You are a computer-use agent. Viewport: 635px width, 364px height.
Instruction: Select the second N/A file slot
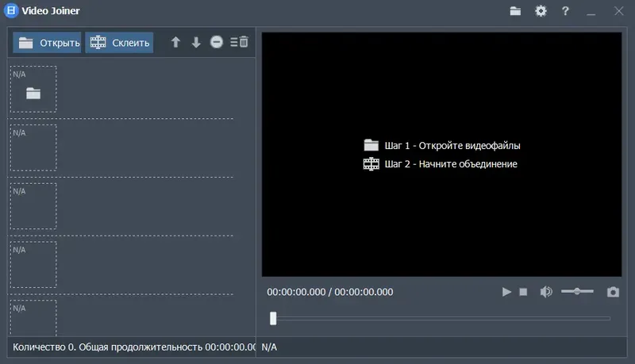pos(33,148)
